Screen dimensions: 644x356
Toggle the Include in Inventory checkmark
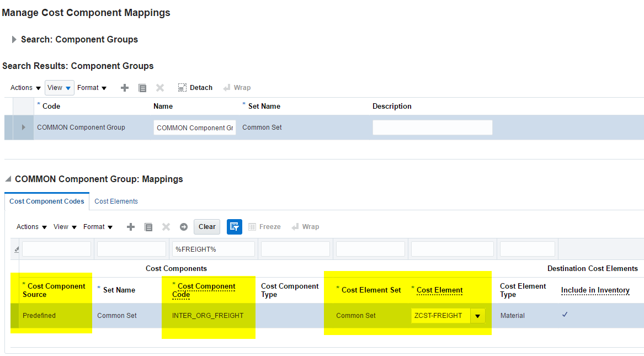pos(565,315)
